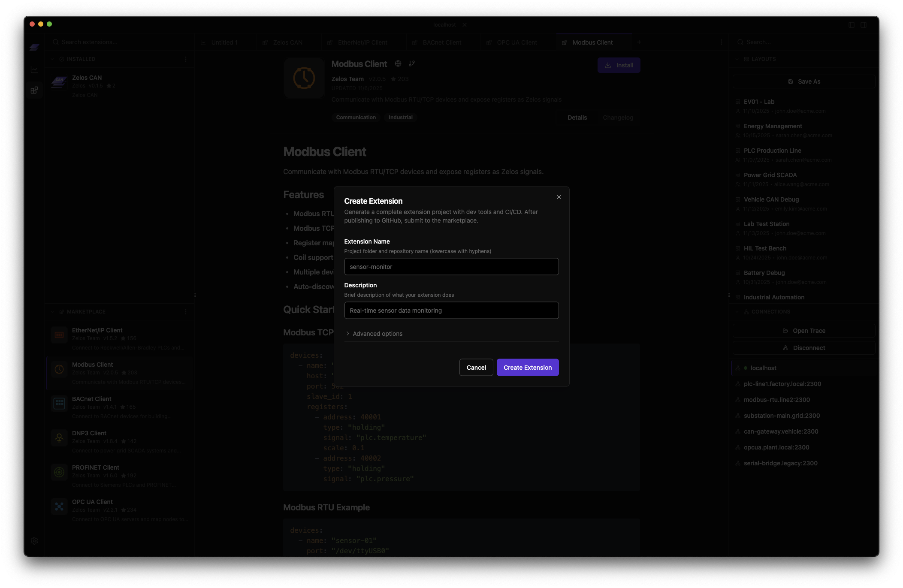Collapse the INSTALLED extensions section
903x588 pixels.
tap(52, 59)
